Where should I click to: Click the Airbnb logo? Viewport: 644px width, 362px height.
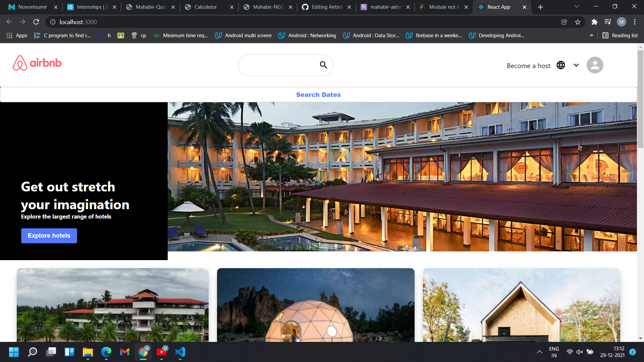[37, 63]
